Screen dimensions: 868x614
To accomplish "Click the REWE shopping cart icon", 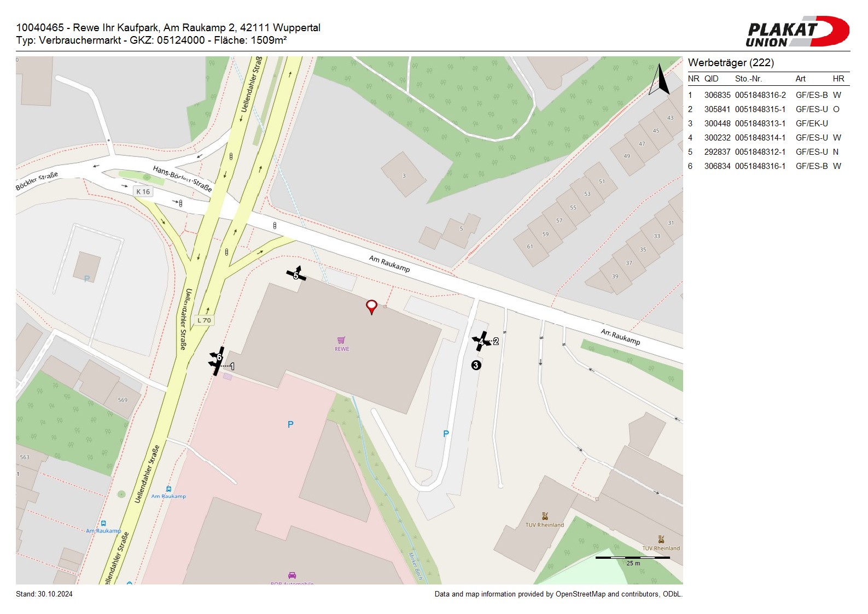I will click(341, 340).
